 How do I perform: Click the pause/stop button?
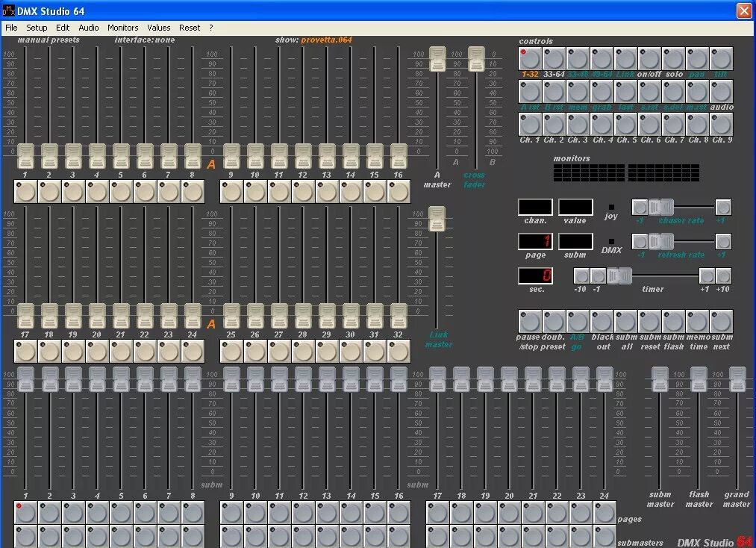click(531, 322)
